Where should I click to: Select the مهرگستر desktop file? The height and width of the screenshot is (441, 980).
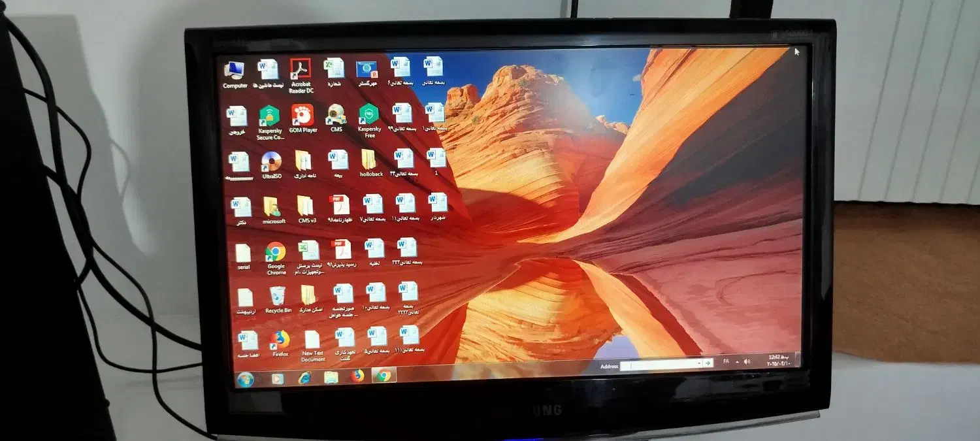click(x=367, y=73)
